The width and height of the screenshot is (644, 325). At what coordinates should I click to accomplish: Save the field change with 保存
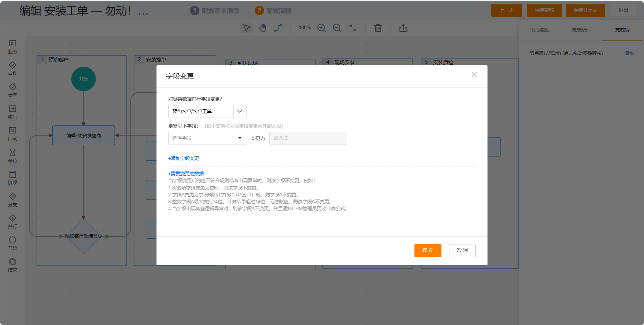coord(428,251)
